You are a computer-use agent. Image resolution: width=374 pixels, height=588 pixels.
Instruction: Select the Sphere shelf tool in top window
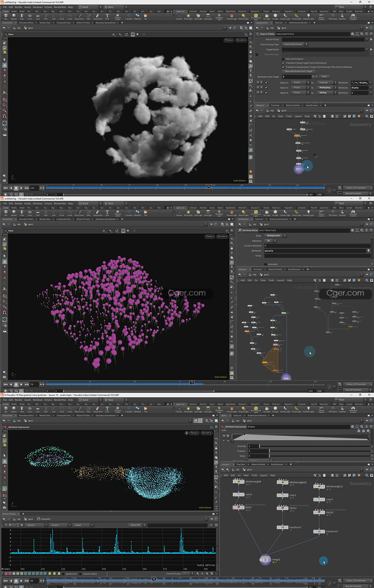14,17
